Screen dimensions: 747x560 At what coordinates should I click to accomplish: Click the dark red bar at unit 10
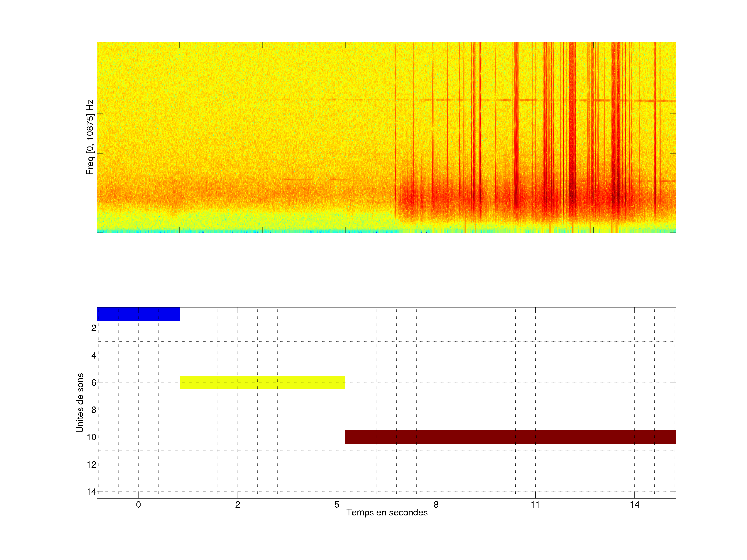click(510, 437)
